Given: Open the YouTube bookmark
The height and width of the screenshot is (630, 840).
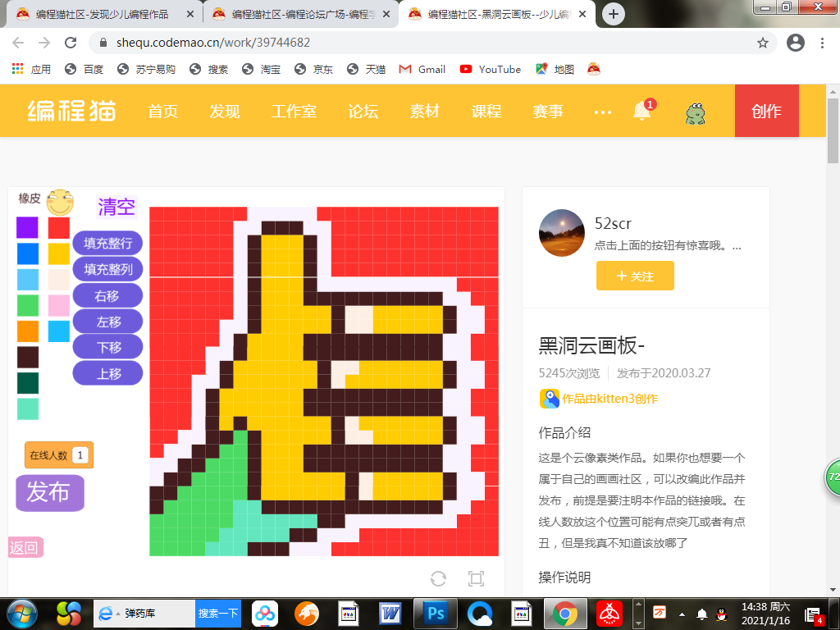Looking at the screenshot, I should click(491, 69).
